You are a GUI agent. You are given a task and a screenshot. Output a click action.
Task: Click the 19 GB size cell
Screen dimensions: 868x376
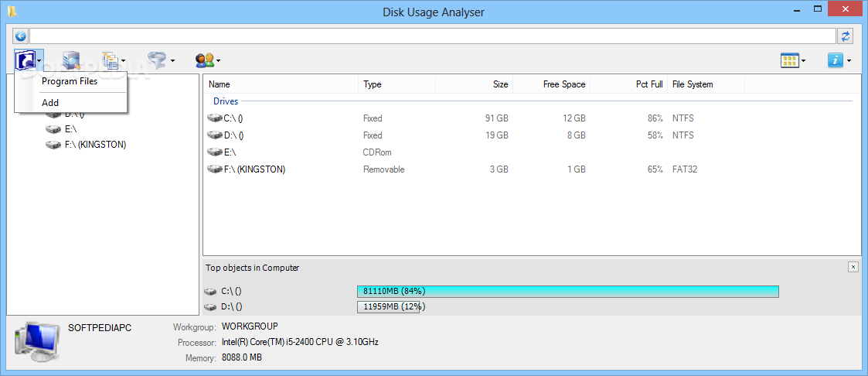click(496, 135)
